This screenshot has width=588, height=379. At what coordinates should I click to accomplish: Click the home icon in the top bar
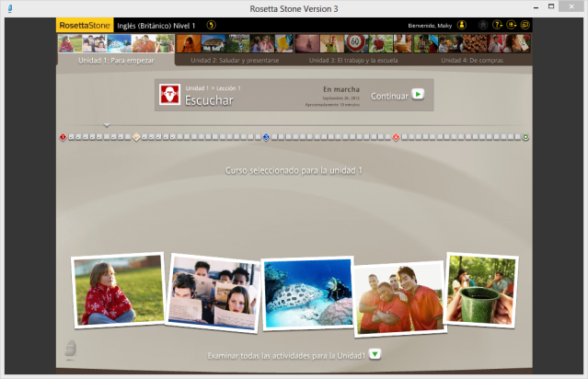(482, 26)
